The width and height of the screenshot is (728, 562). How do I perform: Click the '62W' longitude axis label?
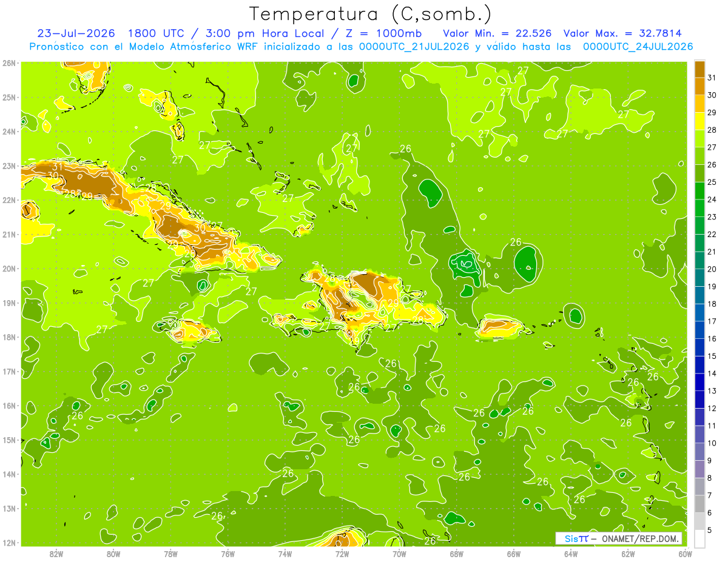(628, 554)
